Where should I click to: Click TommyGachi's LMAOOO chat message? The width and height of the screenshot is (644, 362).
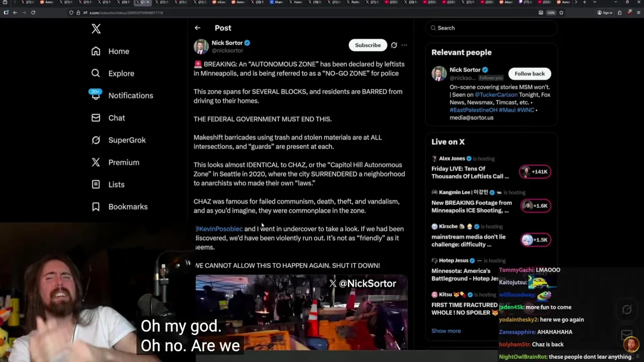529,270
